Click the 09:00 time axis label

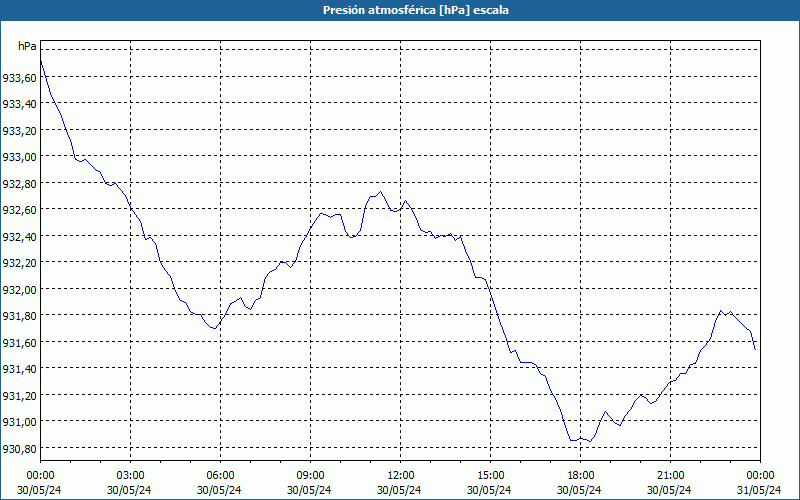click(x=310, y=476)
